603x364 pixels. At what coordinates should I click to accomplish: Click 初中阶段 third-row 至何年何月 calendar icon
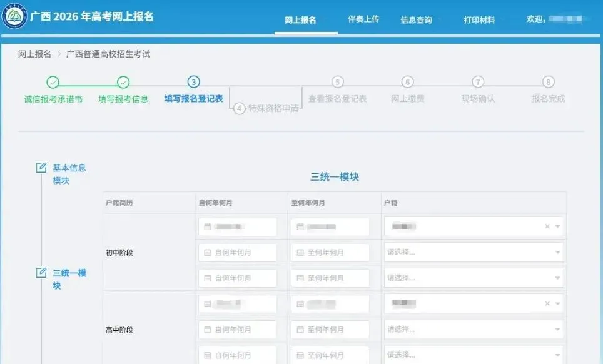[300, 278]
